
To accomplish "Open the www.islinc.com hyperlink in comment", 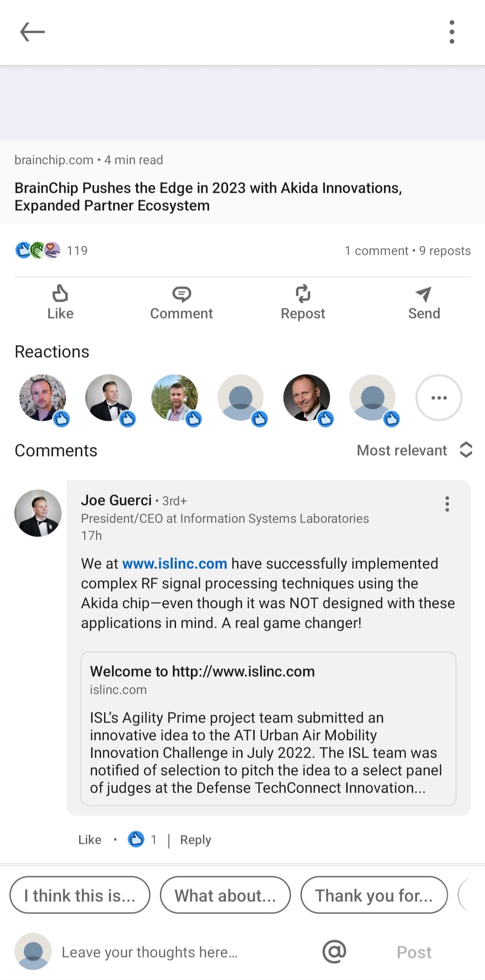I will coord(175,563).
